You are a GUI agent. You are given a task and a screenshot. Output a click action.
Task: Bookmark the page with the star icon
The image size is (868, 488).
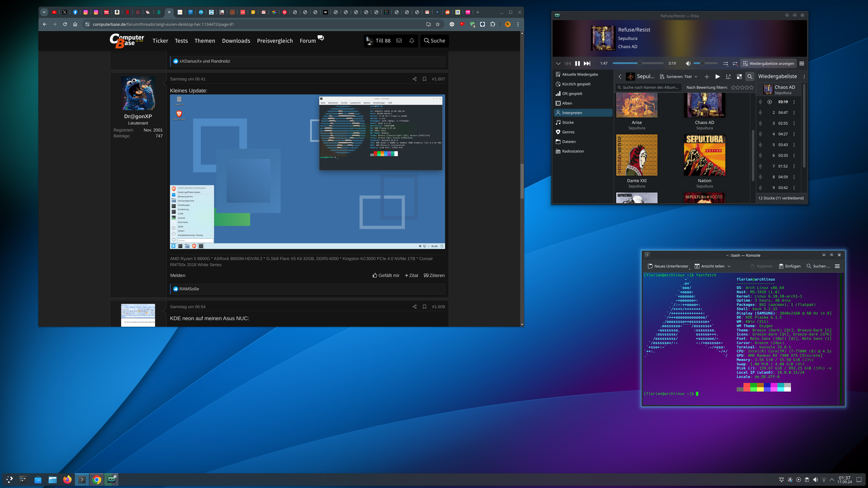click(438, 24)
